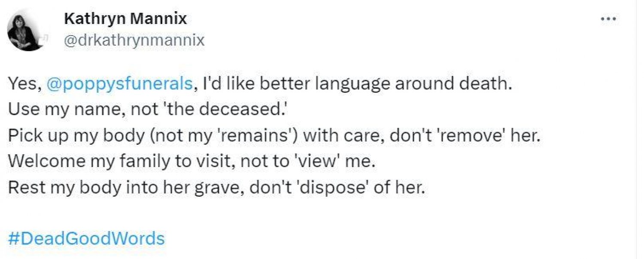Open the ellipsis dropdown for this tweet

click(x=609, y=18)
